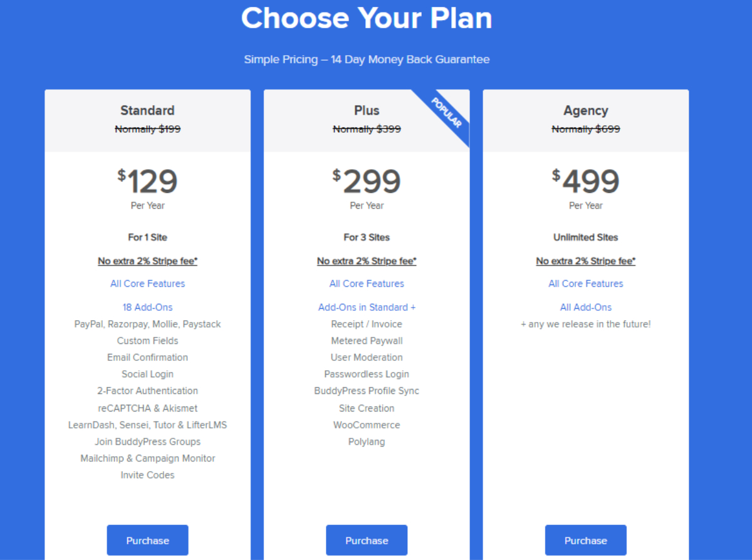Click the $299 price on Plus

(367, 182)
